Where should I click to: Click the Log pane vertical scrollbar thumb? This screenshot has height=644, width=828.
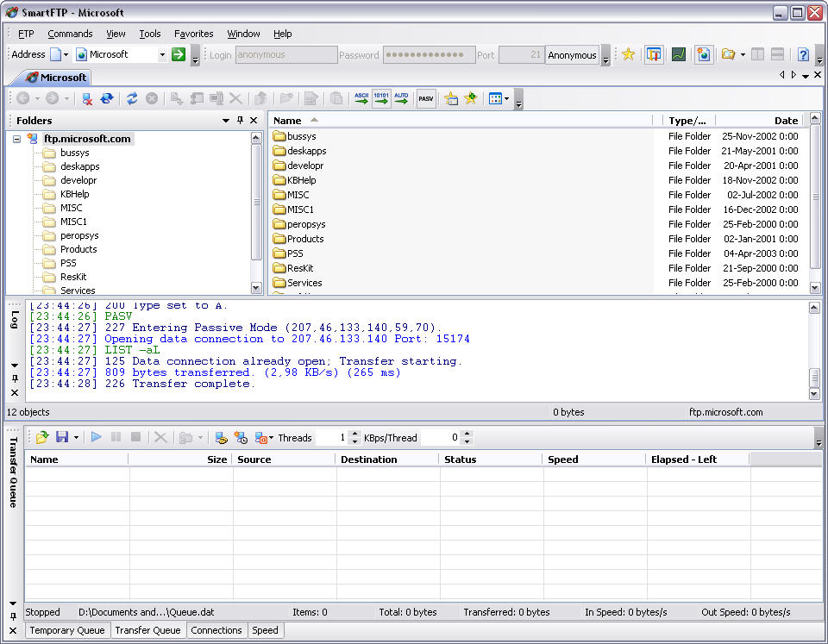[814, 378]
